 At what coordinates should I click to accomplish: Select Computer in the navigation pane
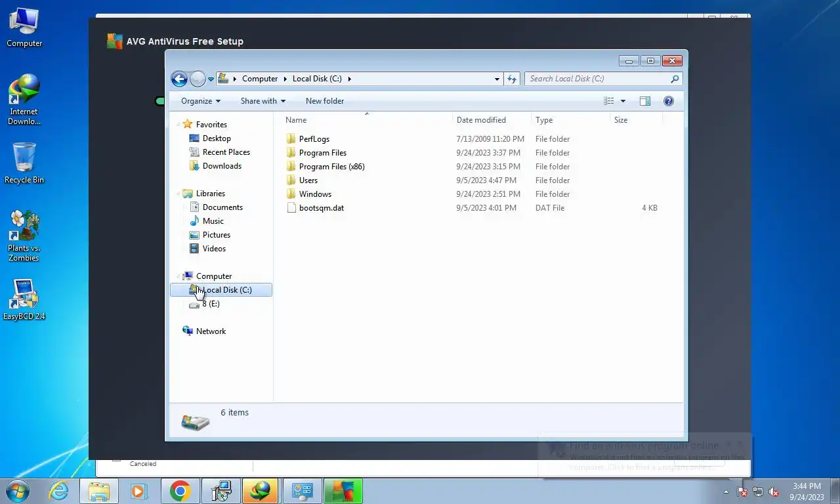[x=213, y=276]
